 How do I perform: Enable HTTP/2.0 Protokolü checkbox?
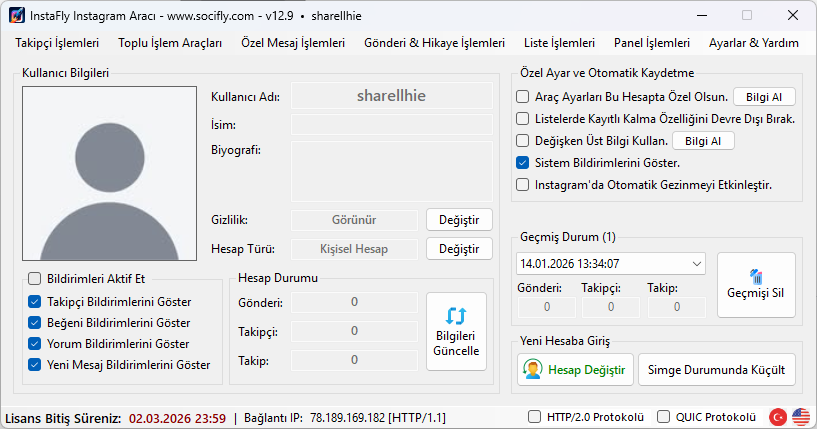tap(534, 417)
